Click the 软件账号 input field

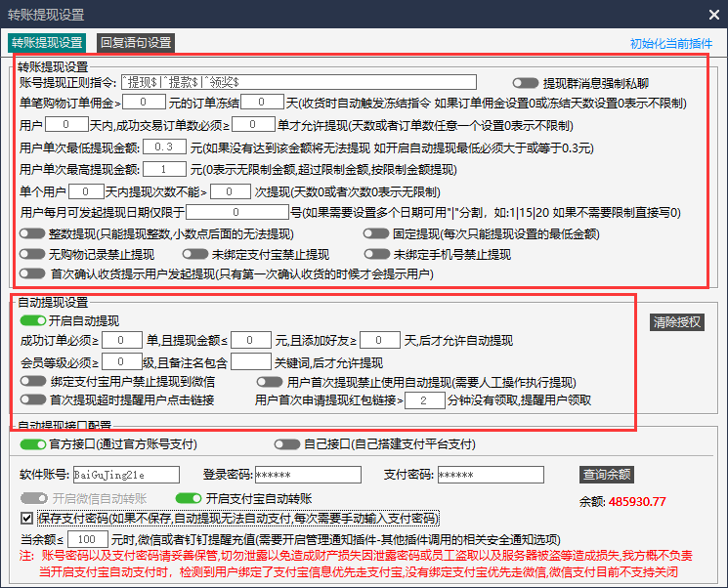pos(125,475)
